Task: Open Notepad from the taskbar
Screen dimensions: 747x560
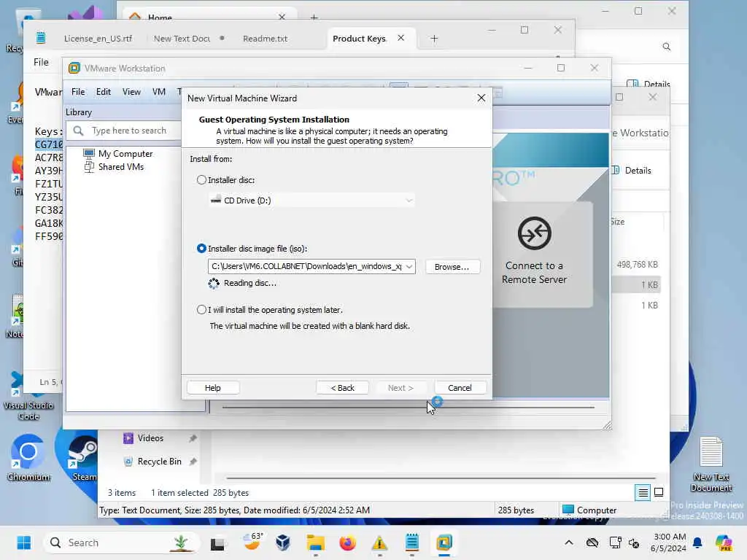Action: point(412,542)
